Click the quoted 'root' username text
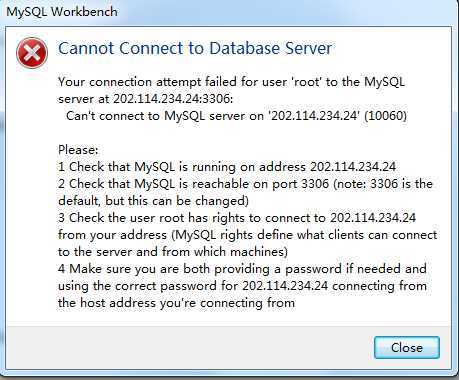459x380 pixels. click(x=306, y=82)
